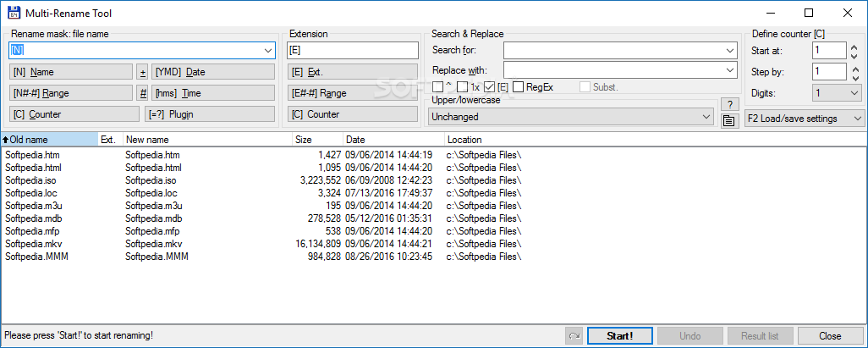The image size is (868, 348).
Task: Enable the 1x checkbox
Action: 462,87
